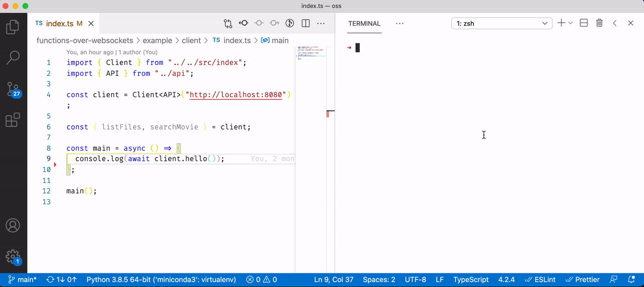Click the http://localhost:8080 URL string
The width and height of the screenshot is (644, 287).
[235, 94]
